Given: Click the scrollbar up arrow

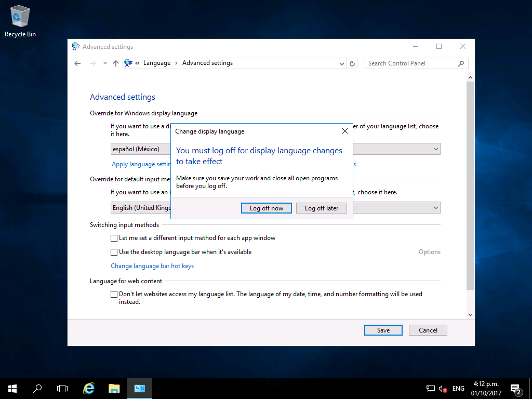Looking at the screenshot, I should pyautogui.click(x=470, y=78).
